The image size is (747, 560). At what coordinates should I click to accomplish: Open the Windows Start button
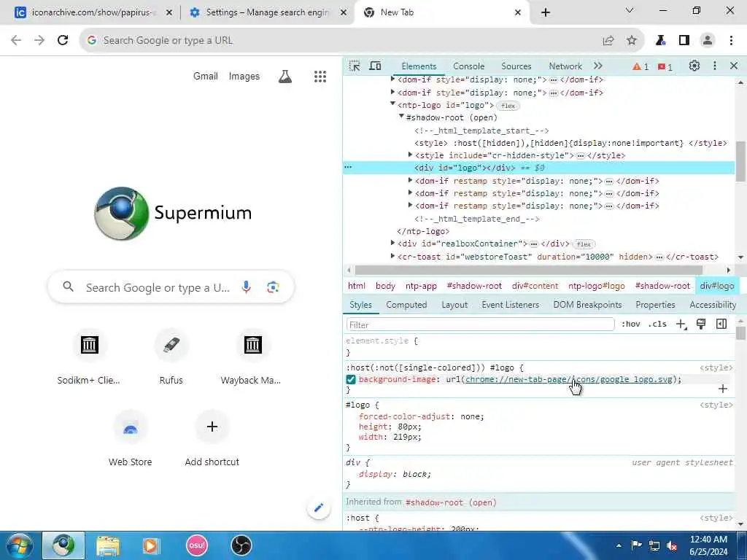(20, 545)
